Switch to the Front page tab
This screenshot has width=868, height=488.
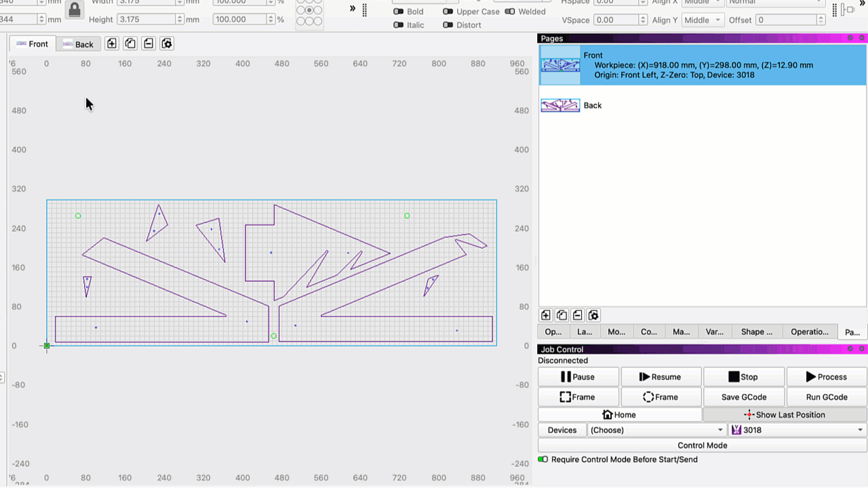pyautogui.click(x=32, y=44)
